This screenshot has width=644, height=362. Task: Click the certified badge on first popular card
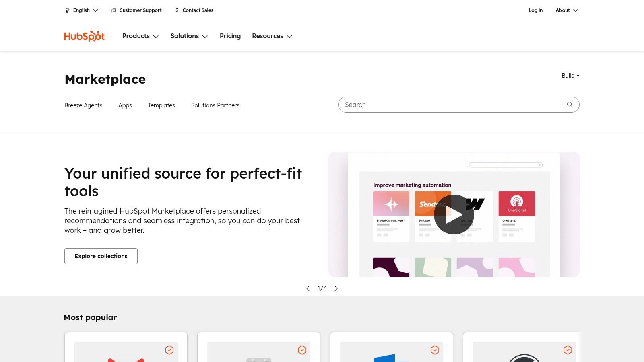pyautogui.click(x=169, y=350)
